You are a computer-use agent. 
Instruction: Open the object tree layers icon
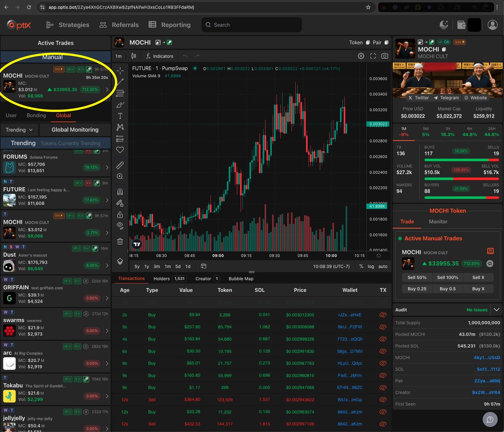click(x=120, y=261)
